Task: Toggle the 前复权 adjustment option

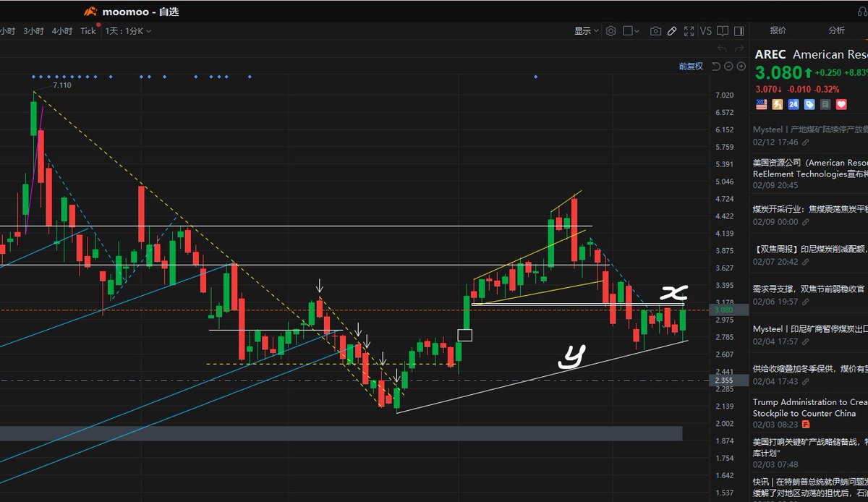Action: [x=691, y=66]
